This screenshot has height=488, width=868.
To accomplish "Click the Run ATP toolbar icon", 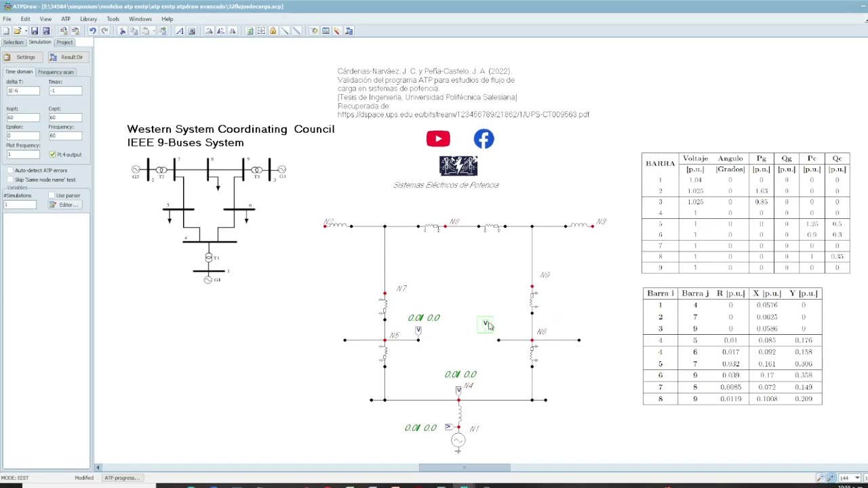I will click(314, 30).
